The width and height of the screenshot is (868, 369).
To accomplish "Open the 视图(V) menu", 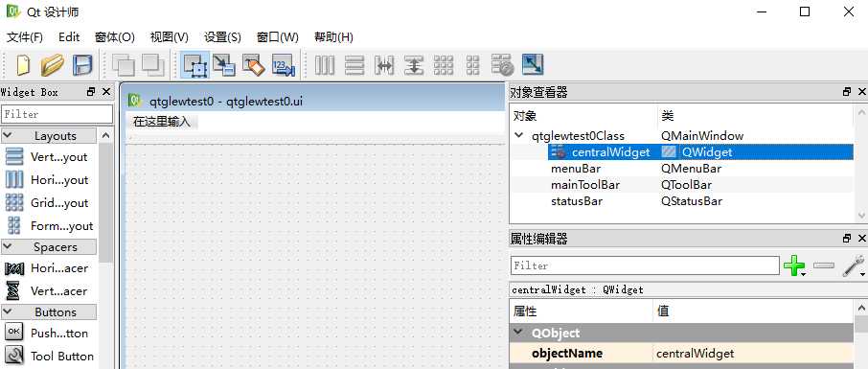I will point(169,37).
